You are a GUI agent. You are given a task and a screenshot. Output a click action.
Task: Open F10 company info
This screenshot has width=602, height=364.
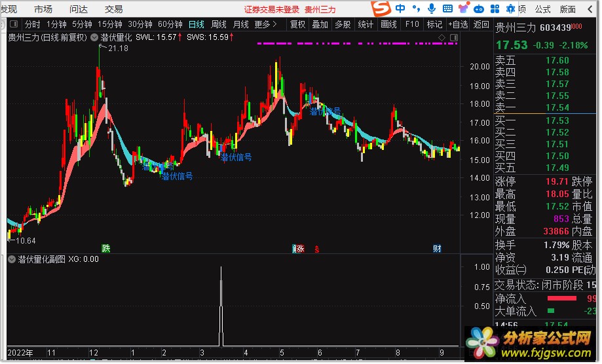tap(412, 24)
